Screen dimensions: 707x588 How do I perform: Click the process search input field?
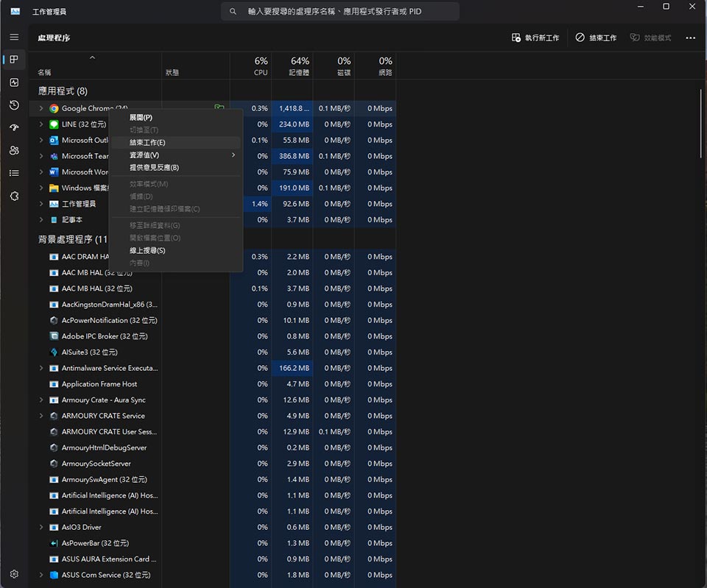pos(340,11)
